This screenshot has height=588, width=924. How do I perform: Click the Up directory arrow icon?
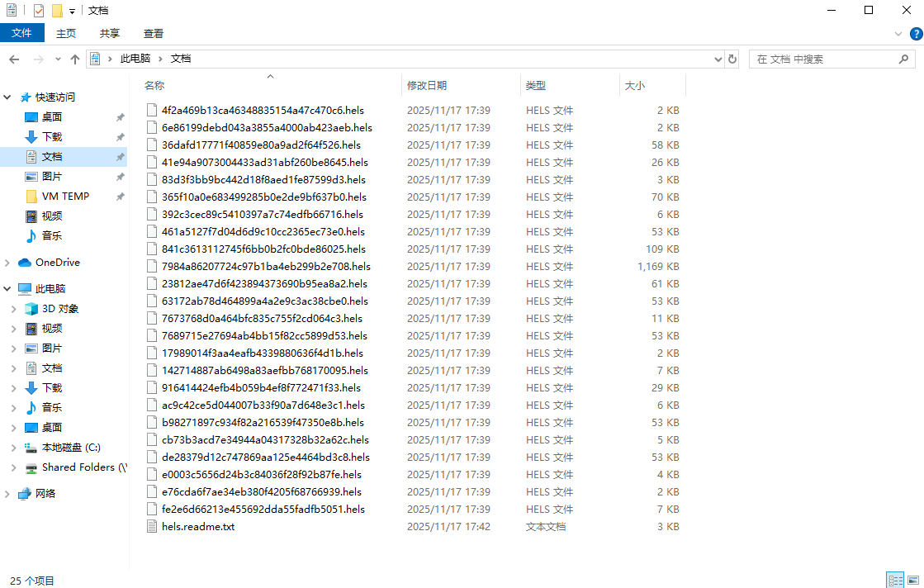pos(75,59)
